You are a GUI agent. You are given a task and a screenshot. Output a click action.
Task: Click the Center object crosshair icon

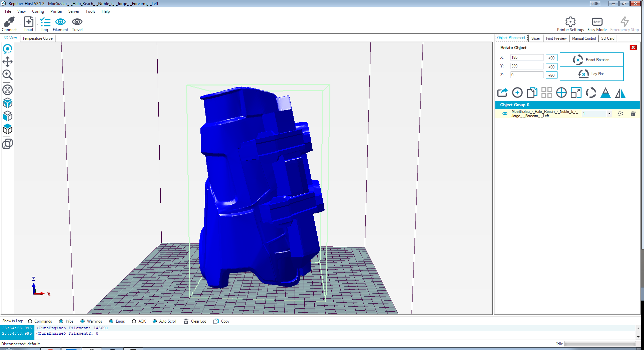pyautogui.click(x=561, y=93)
